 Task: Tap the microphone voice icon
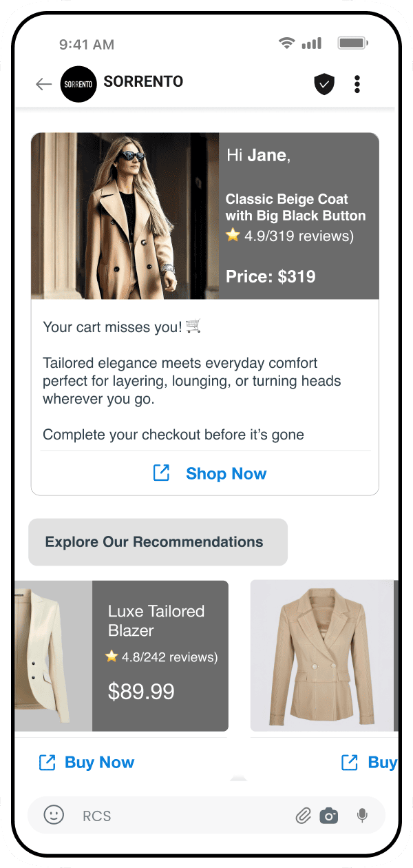[x=362, y=816]
